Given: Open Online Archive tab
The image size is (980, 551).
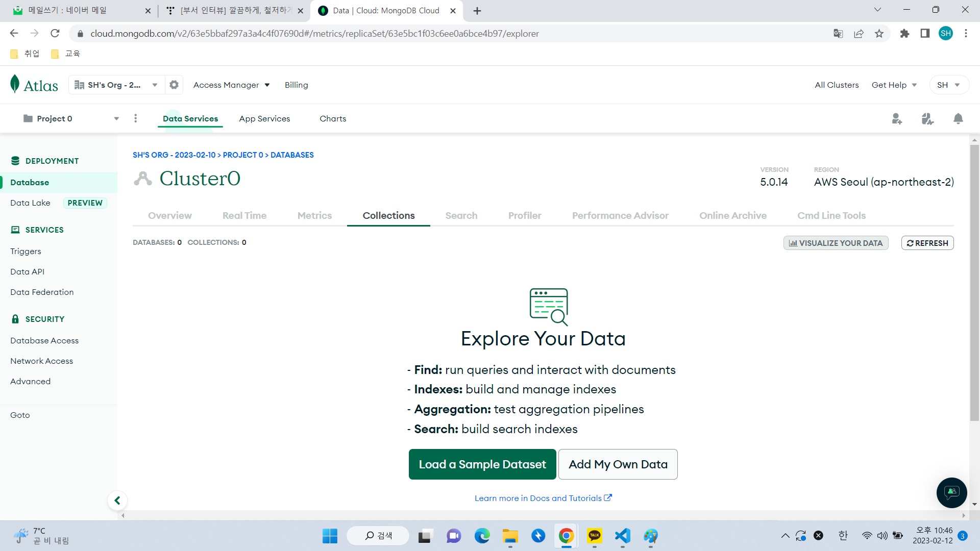Looking at the screenshot, I should 733,216.
